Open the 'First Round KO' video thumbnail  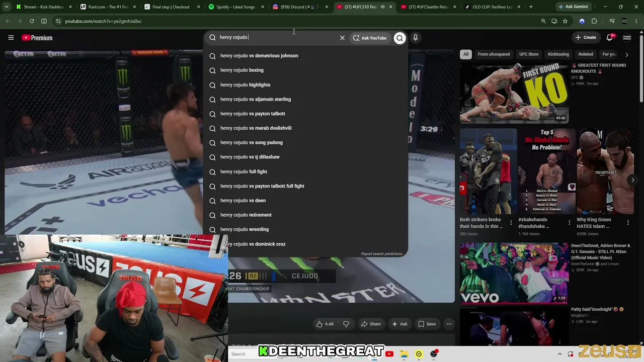click(514, 93)
